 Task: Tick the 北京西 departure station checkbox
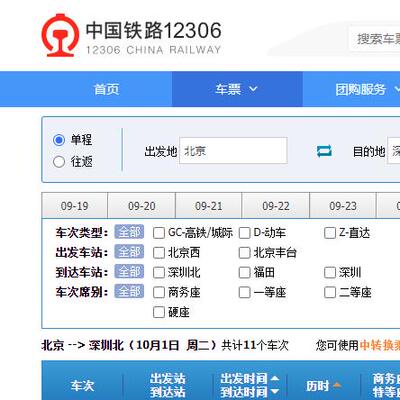[159, 253]
